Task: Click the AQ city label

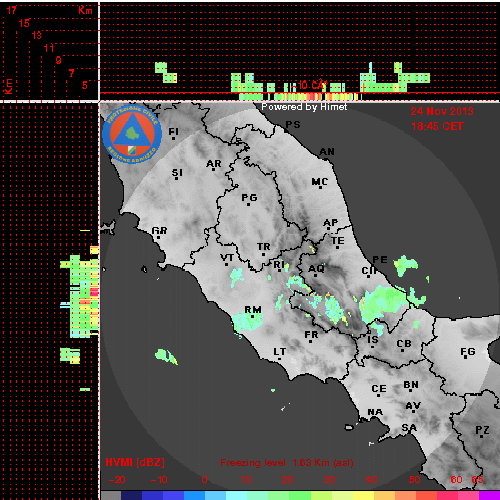Action: [x=316, y=268]
